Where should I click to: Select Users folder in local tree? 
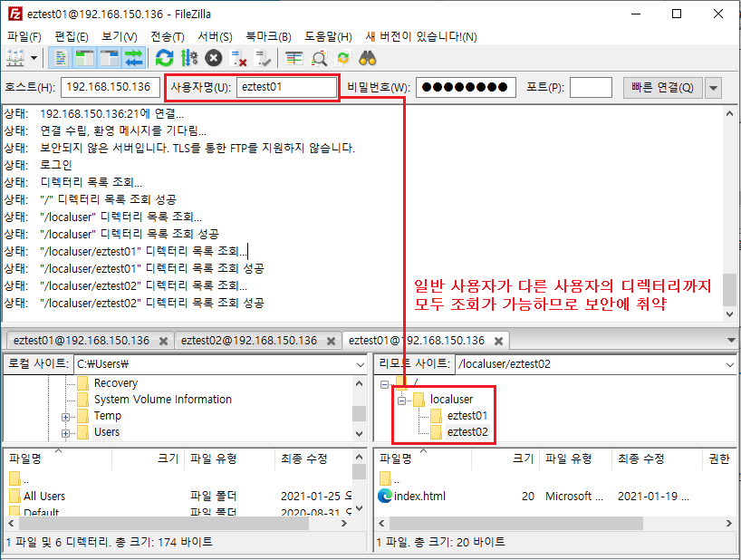point(107,432)
